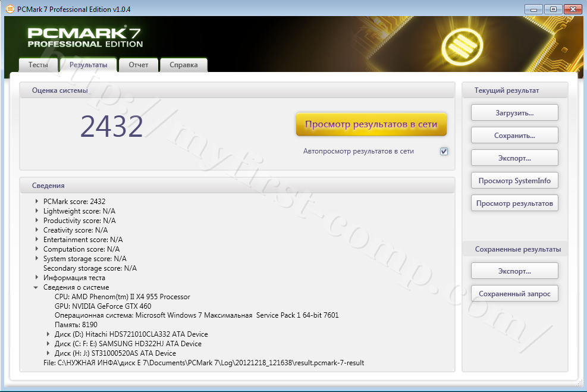This screenshot has width=587, height=392.
Task: Select the Результаты tab
Action: tap(89, 65)
